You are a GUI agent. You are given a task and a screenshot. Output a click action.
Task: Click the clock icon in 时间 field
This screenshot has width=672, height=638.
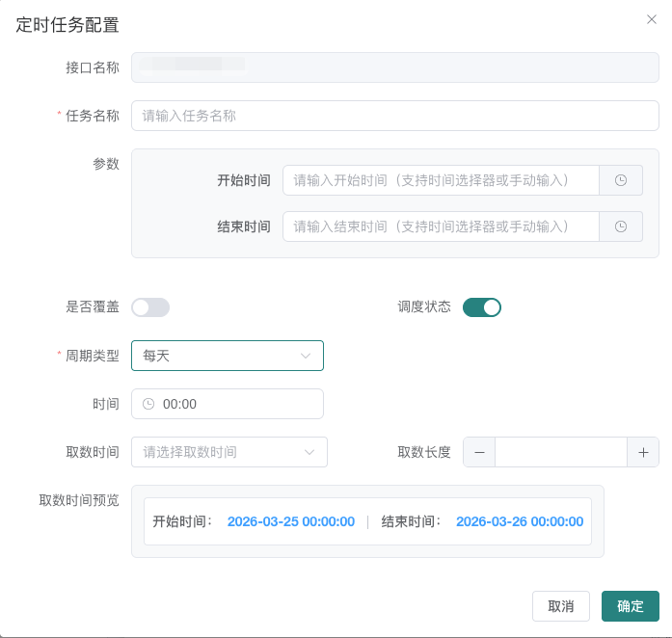[148, 404]
